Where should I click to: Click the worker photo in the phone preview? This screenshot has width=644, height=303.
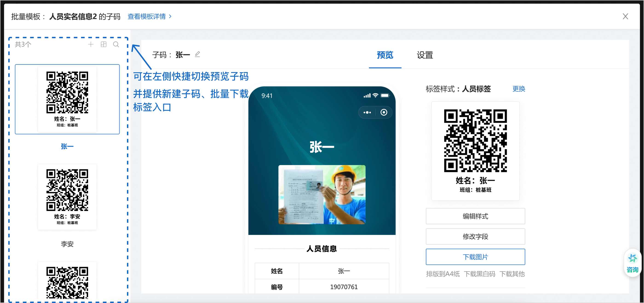pos(322,194)
